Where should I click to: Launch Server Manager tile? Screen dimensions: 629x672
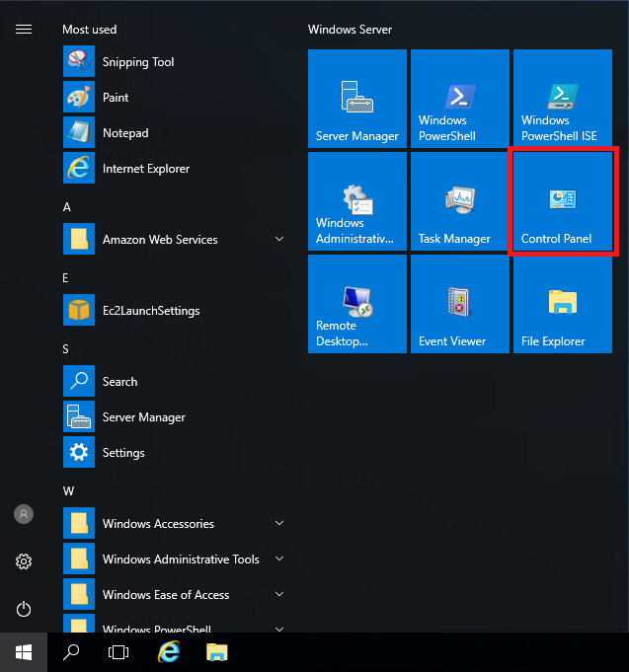[356, 99]
